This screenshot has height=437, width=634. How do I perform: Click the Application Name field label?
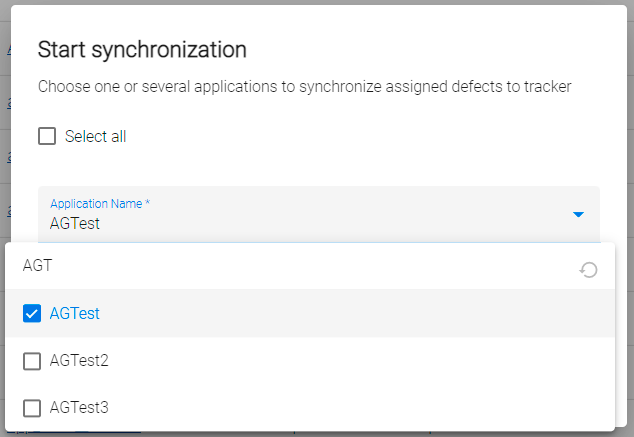coord(100,203)
